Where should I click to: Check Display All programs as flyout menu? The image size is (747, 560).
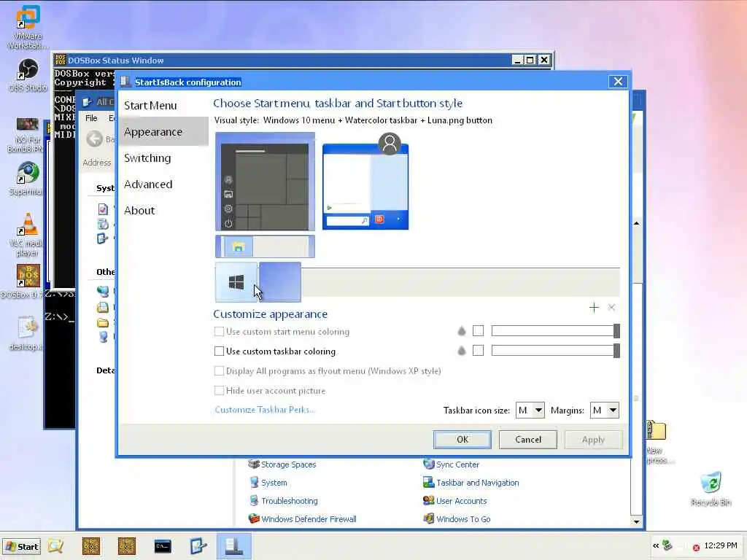pyautogui.click(x=219, y=371)
